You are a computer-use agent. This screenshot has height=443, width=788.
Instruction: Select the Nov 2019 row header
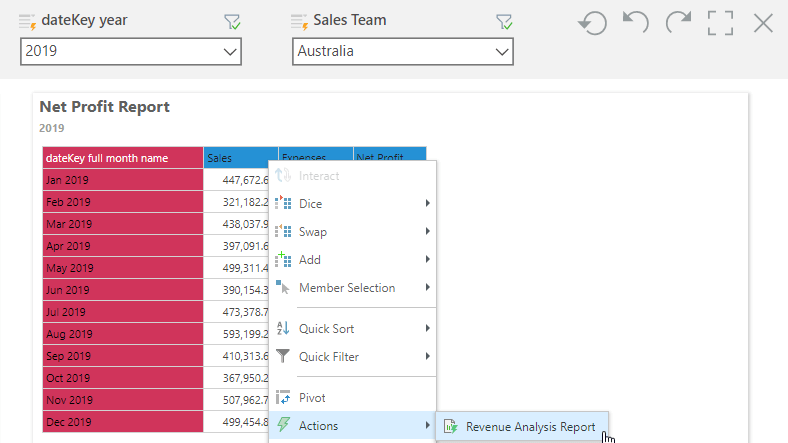tap(123, 400)
